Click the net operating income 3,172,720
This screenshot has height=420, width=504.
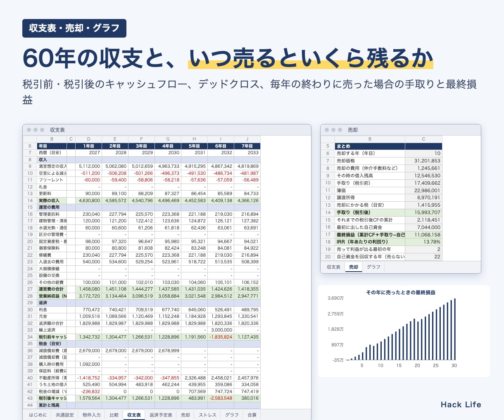tap(88, 296)
